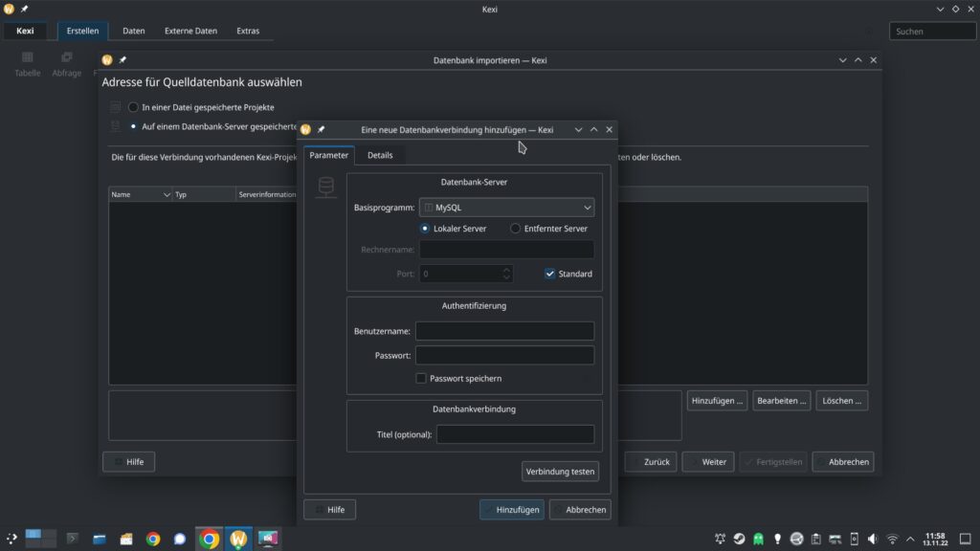This screenshot has height=551, width=980.
Task: Open Dolphin file manager from the taskbar
Action: 100,539
